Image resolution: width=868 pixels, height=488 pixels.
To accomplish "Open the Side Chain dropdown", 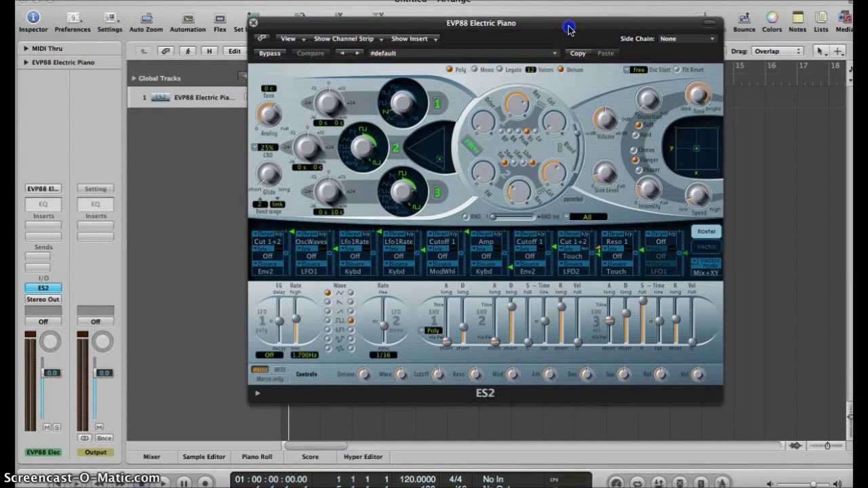I will tap(688, 39).
